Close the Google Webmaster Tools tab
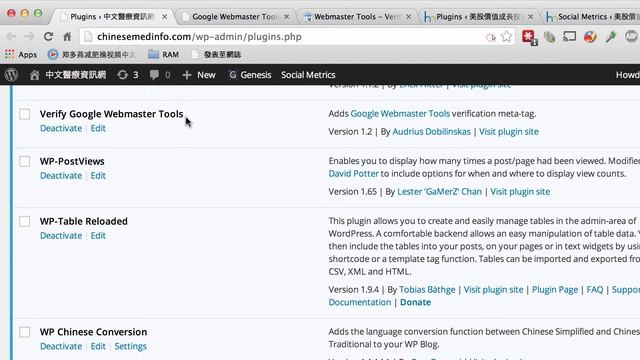The image size is (640, 360). pos(287,17)
